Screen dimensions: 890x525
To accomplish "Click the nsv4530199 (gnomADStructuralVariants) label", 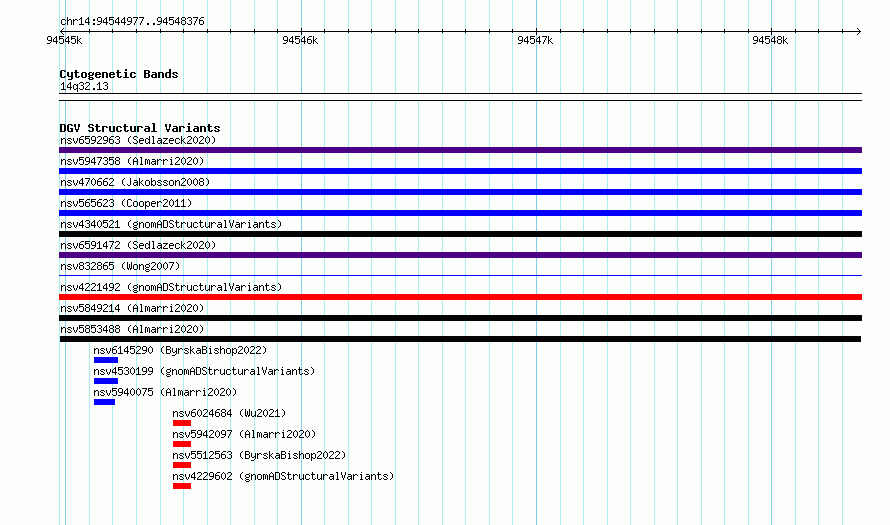I will pos(204,371).
